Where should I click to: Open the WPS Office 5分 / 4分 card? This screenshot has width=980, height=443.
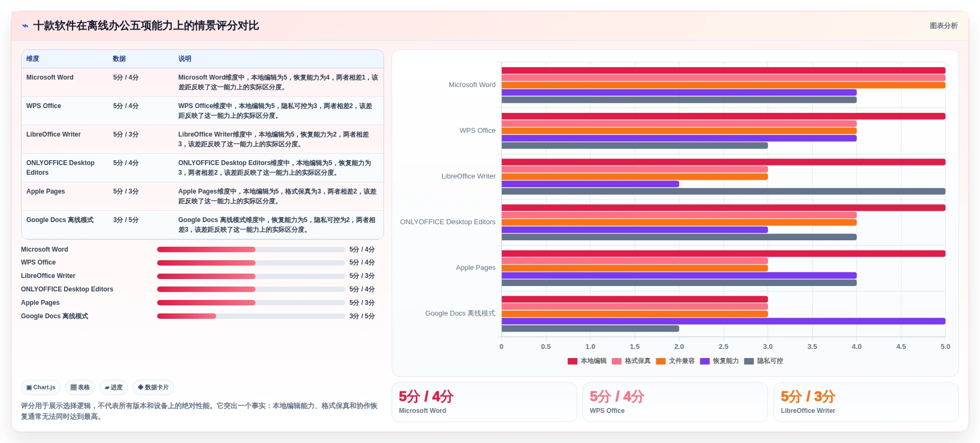pos(675,402)
